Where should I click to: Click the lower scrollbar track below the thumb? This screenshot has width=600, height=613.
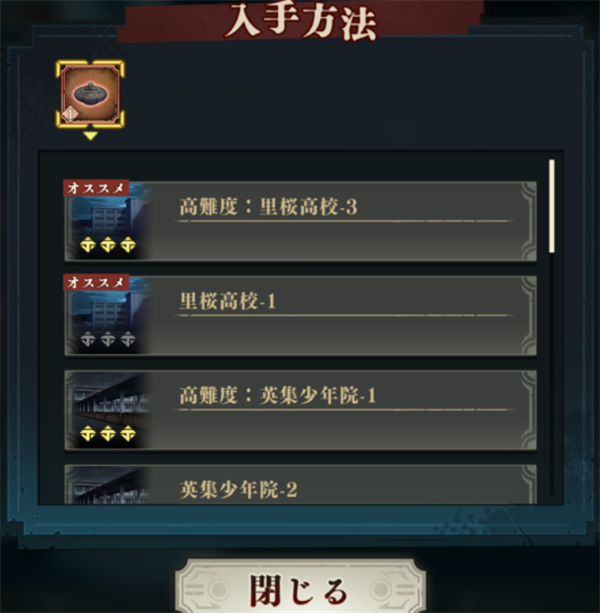[x=552, y=375]
